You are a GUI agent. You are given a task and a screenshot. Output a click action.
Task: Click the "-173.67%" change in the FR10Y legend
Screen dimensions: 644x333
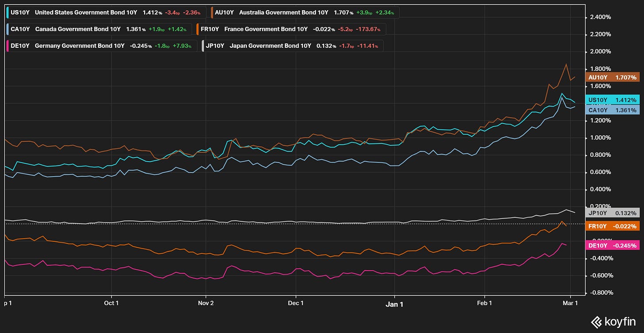pyautogui.click(x=368, y=29)
